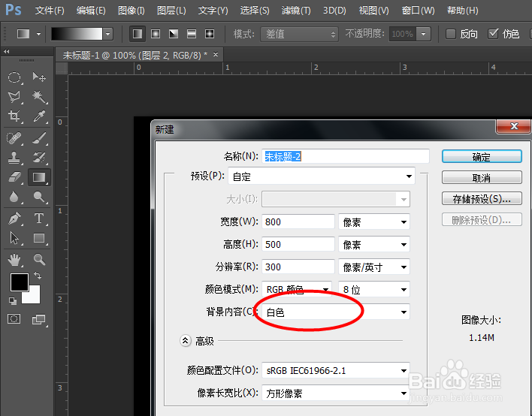The image size is (532, 416).
Task: Select the Dodge tool
Action: (x=39, y=197)
